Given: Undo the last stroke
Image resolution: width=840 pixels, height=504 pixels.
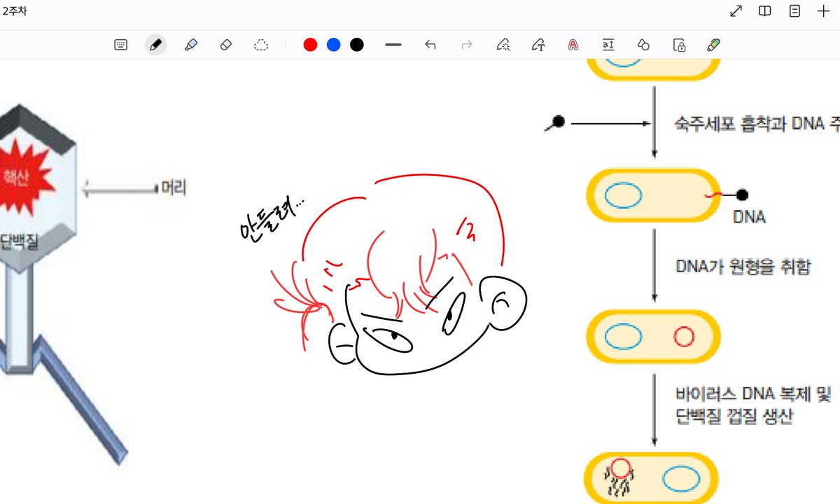Looking at the screenshot, I should tap(430, 44).
